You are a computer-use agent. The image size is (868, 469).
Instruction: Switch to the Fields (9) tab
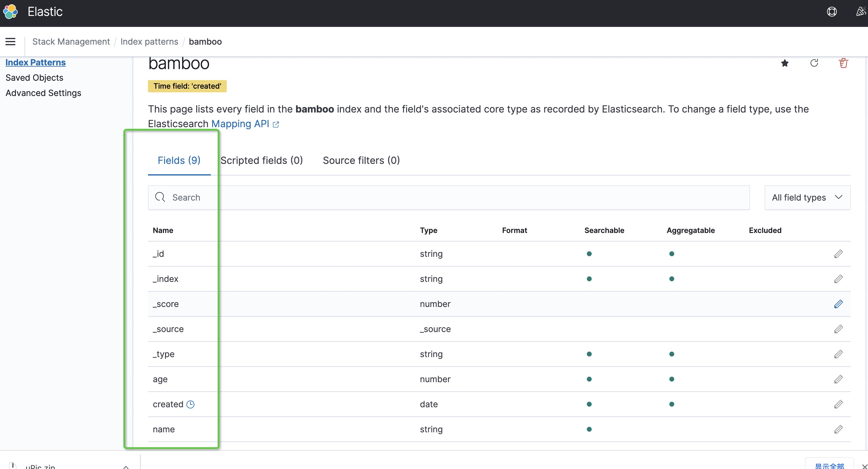pos(179,161)
